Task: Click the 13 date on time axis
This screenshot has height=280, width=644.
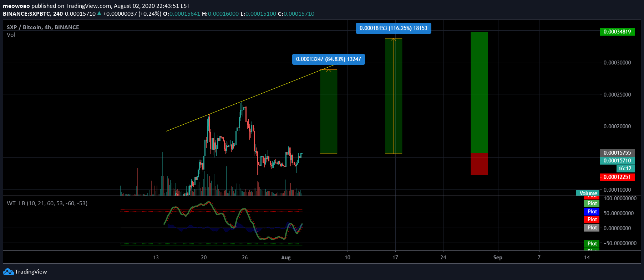Action: (x=156, y=258)
